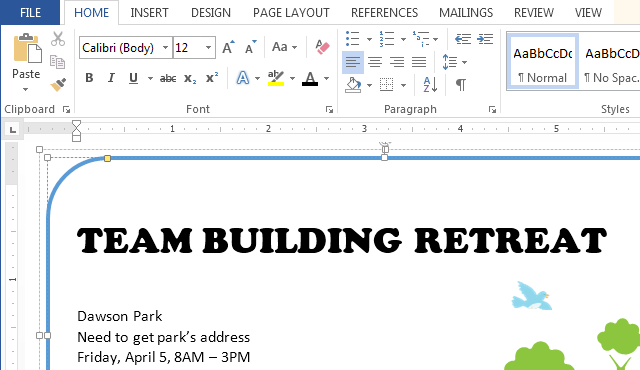Image resolution: width=640 pixels, height=370 pixels.
Task: Toggle Strikethrough formatting
Action: [x=168, y=78]
